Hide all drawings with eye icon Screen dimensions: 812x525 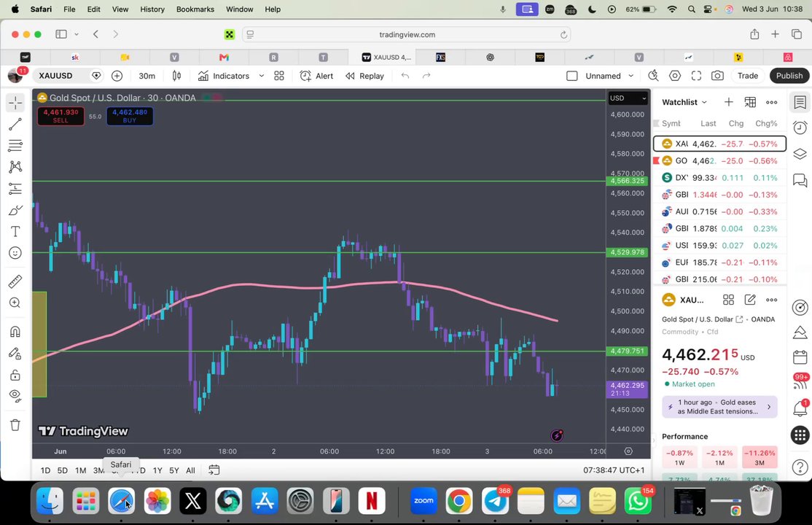[x=15, y=396]
